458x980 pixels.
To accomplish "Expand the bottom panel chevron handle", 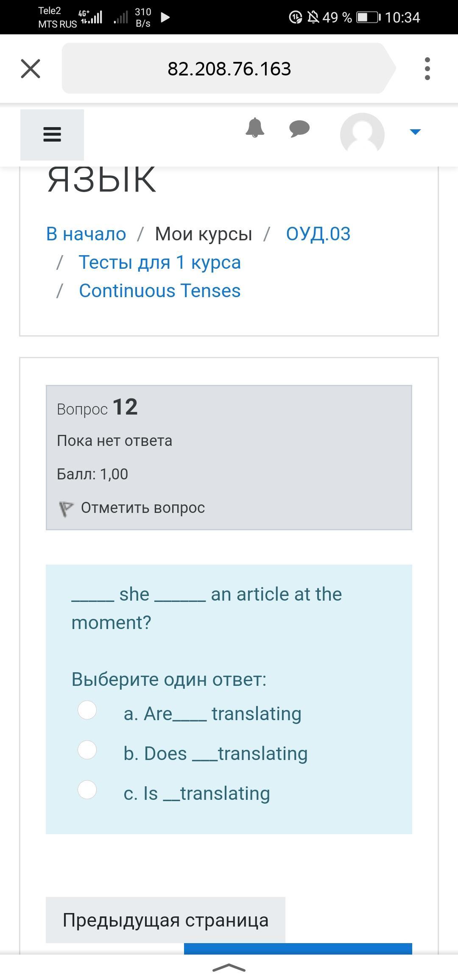I will point(229,967).
